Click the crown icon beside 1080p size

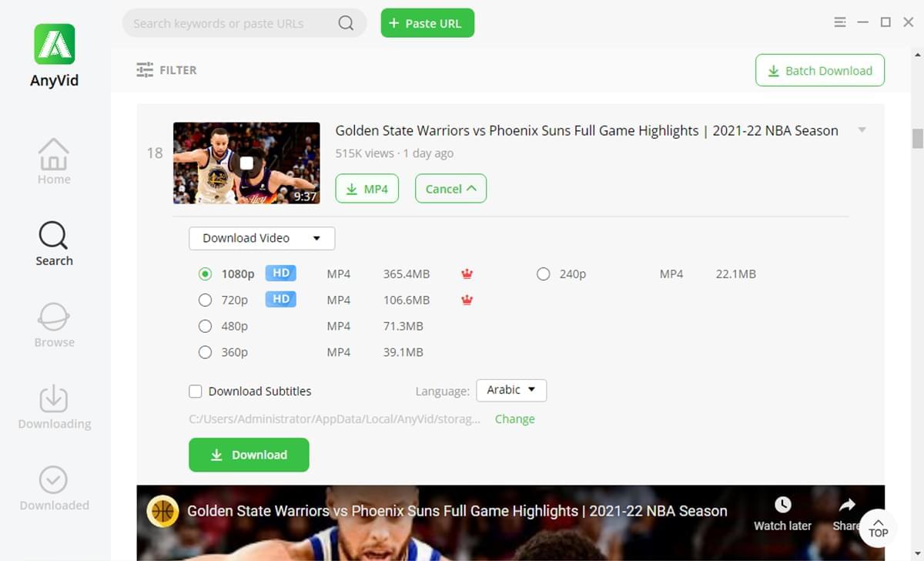coord(467,274)
